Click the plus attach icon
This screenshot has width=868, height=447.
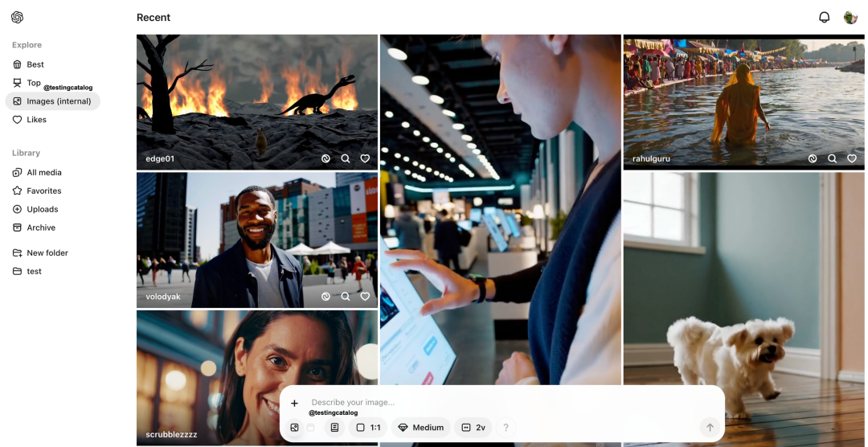(294, 404)
